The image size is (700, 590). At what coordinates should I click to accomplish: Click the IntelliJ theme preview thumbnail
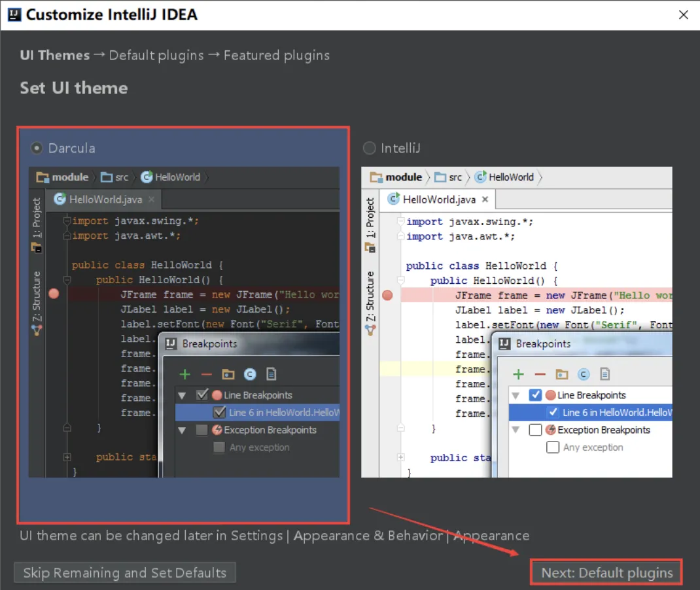coord(517,322)
